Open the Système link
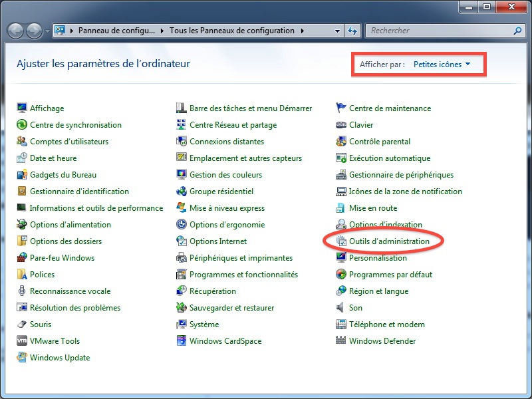 click(204, 324)
